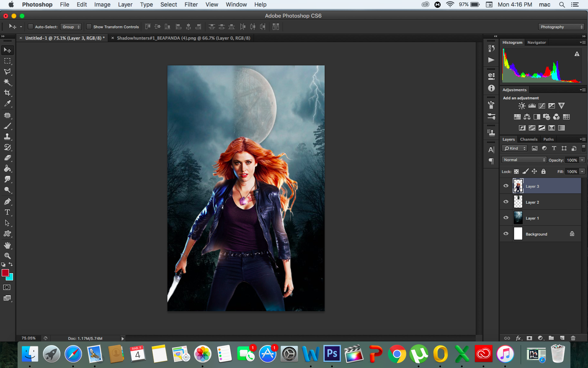The width and height of the screenshot is (588, 368).
Task: Select the Eyedropper tool
Action: [7, 104]
